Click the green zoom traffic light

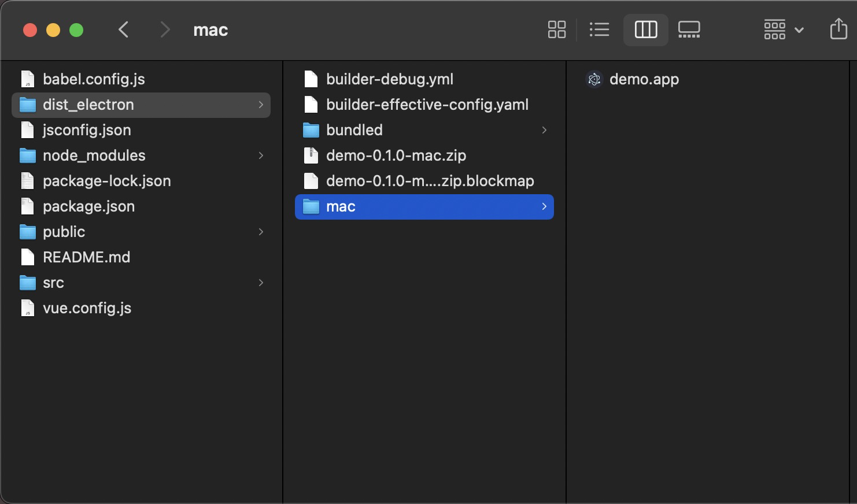pos(76,29)
